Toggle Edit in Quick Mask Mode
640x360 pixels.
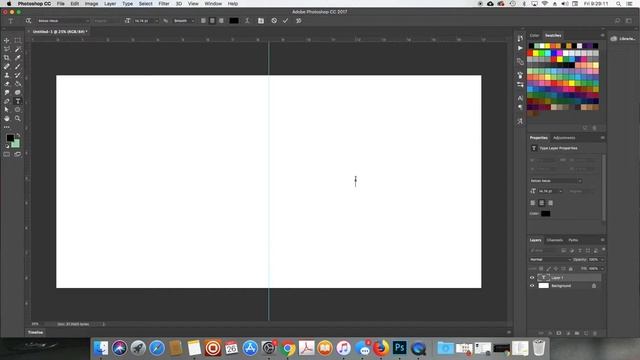(7, 154)
